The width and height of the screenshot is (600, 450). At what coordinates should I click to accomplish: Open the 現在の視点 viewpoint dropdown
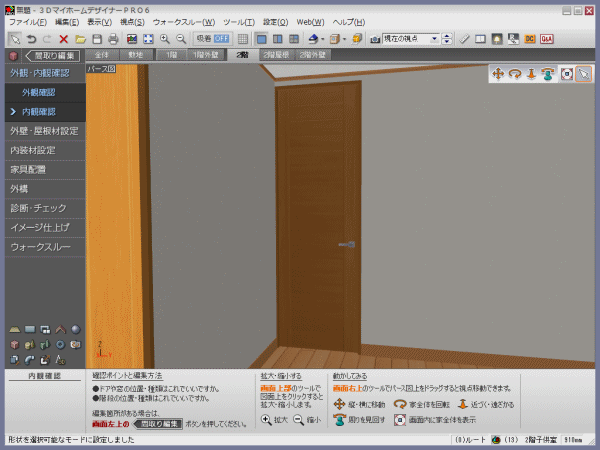pyautogui.click(x=412, y=38)
